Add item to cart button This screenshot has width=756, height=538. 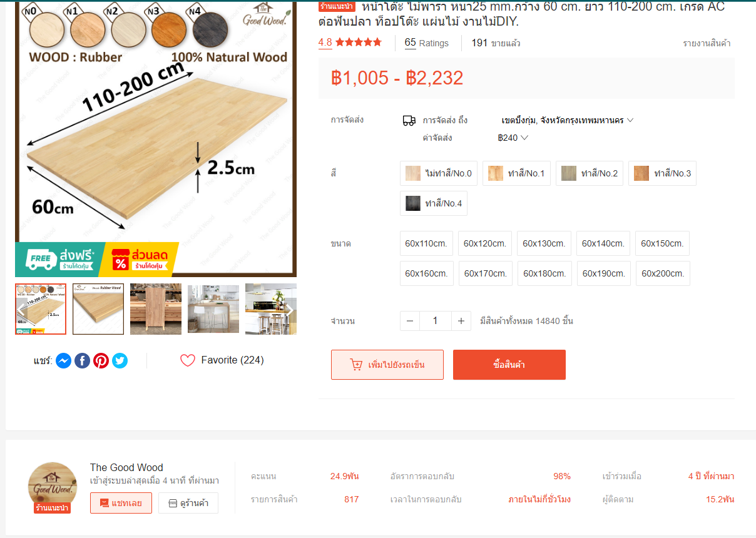point(387,365)
